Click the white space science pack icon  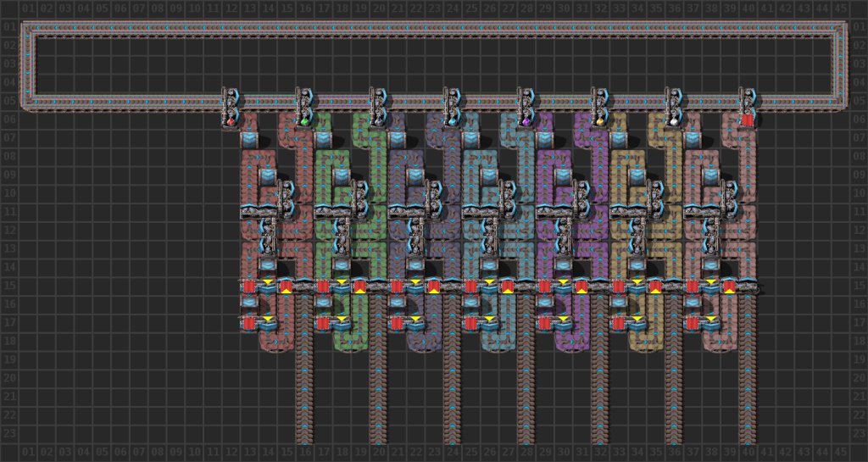(674, 122)
